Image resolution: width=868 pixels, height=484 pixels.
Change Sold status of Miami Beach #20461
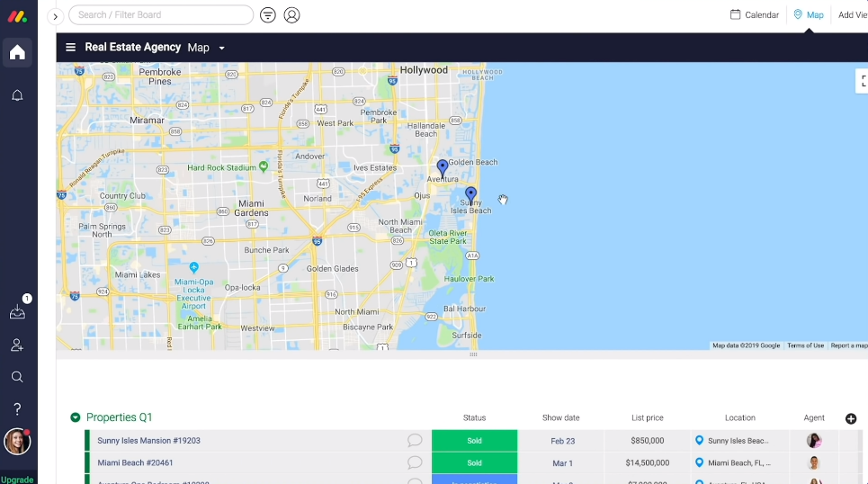(474, 463)
